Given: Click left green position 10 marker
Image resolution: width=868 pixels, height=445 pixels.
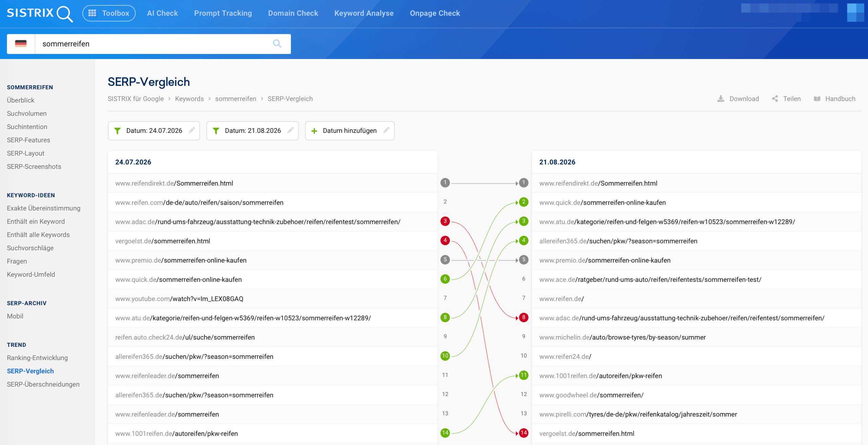Looking at the screenshot, I should coord(445,356).
